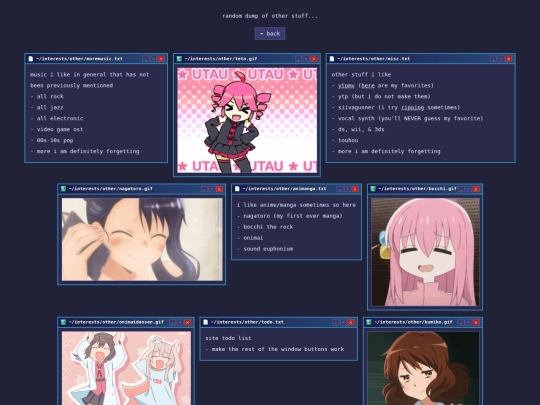Screen dimensions: 540x405
Task: Minimize the moremusic.txt window
Action: [x=146, y=59]
